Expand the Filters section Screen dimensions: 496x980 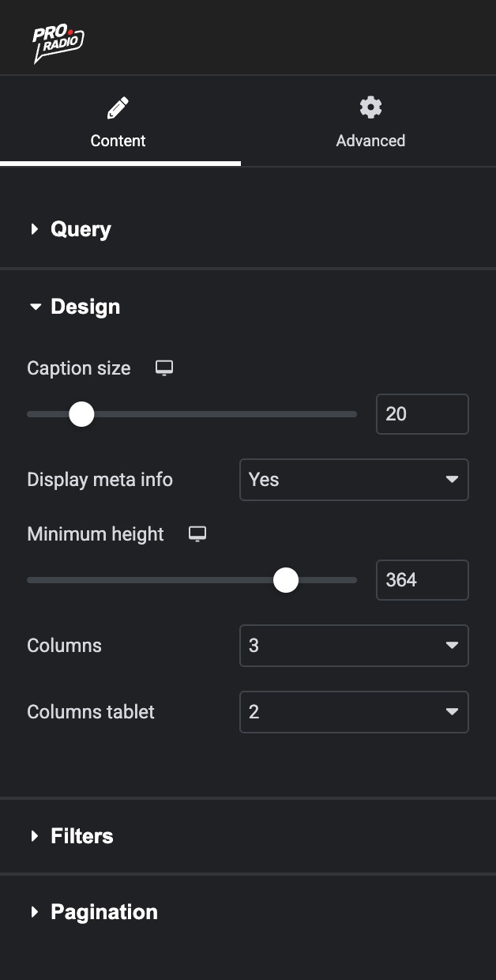82,836
